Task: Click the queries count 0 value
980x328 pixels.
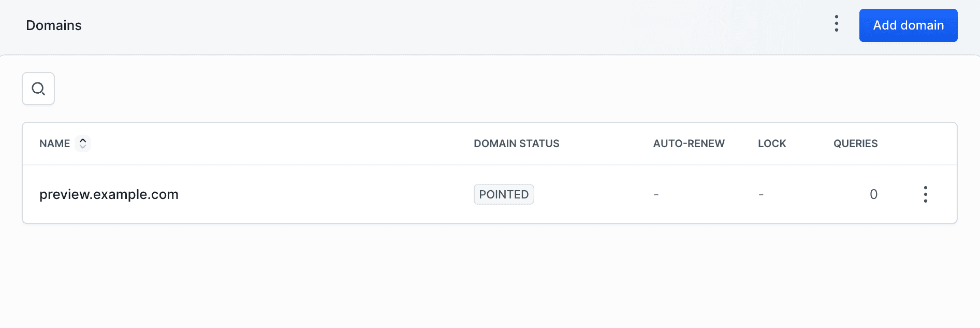Action: pyautogui.click(x=873, y=194)
